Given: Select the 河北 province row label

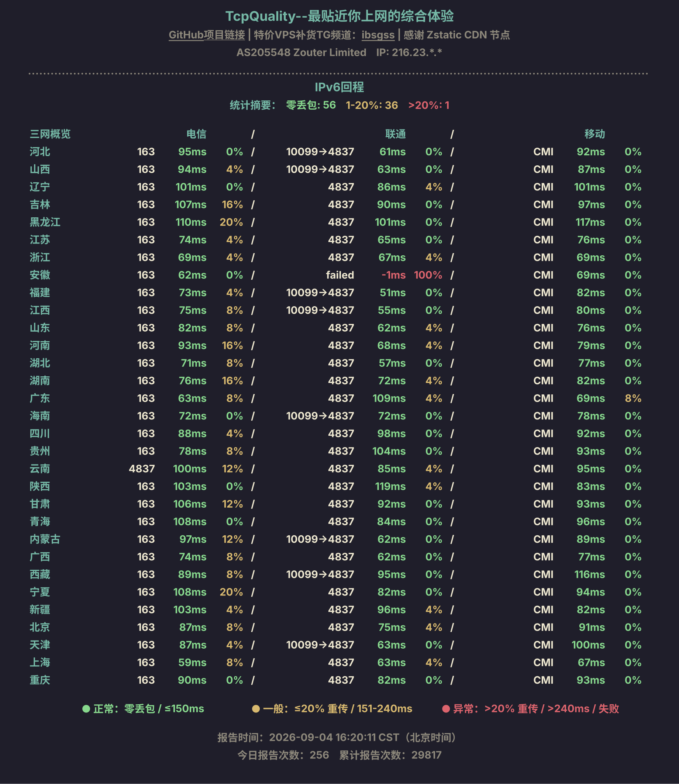Looking at the screenshot, I should click(40, 152).
